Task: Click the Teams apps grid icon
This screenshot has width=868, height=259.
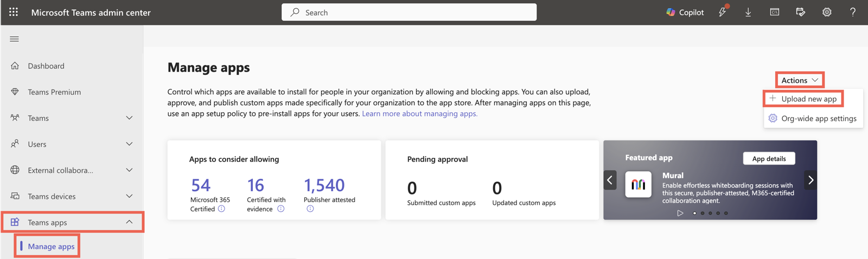Action: tap(15, 222)
